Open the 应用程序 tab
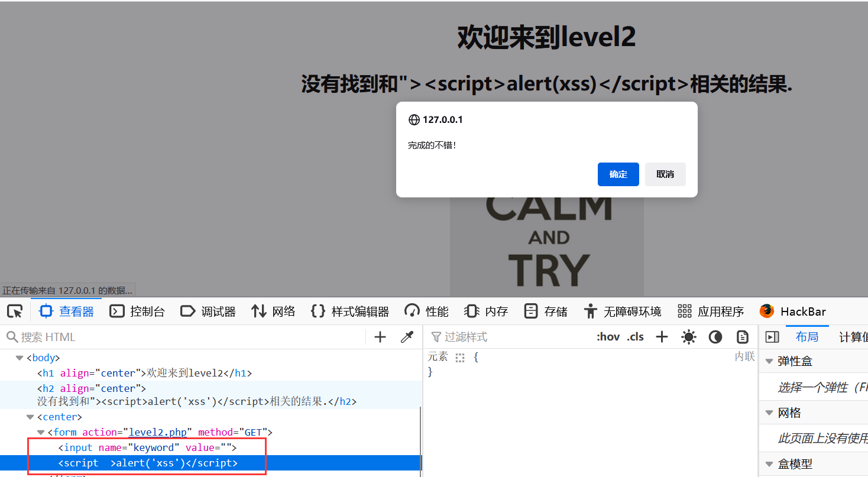The width and height of the screenshot is (868, 477). 710,311
